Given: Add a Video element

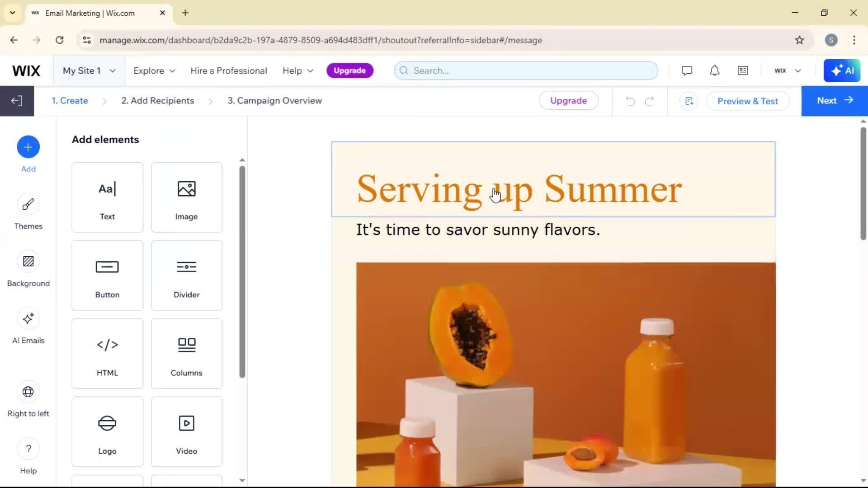Looking at the screenshot, I should 186,432.
